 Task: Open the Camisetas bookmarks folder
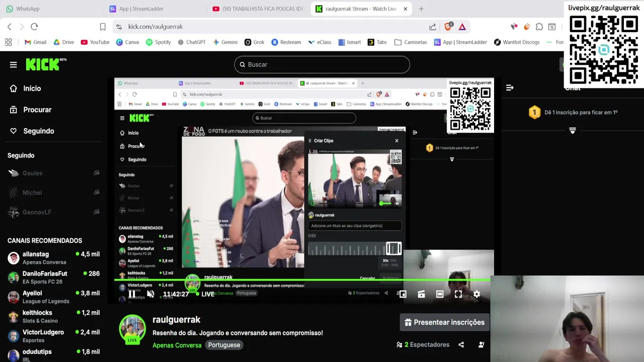point(411,42)
